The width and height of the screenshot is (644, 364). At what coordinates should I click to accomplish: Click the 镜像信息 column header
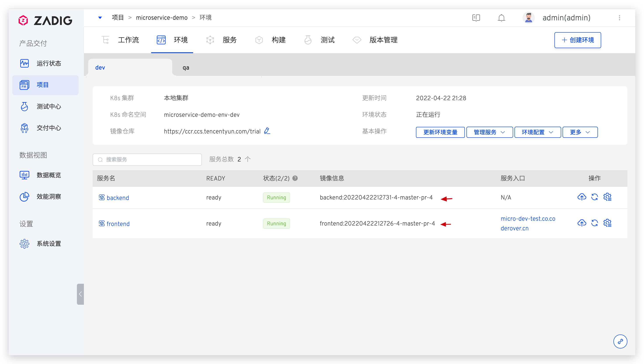[x=332, y=178]
